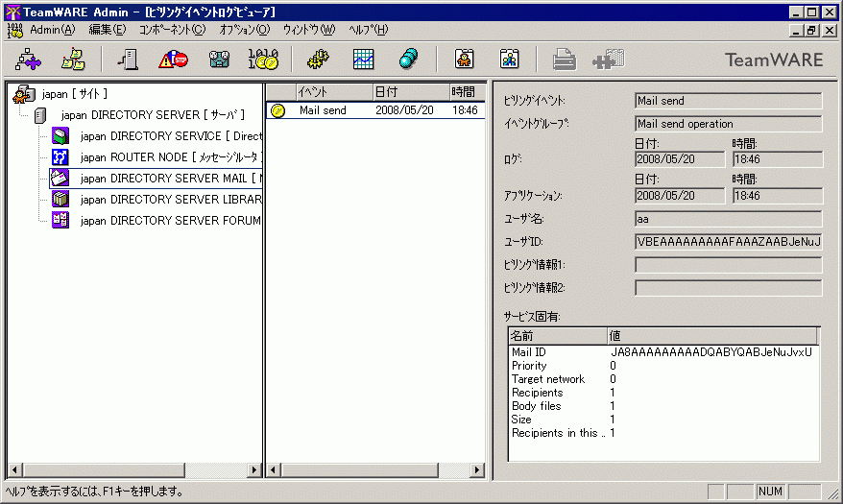
Task: Select the Target network row
Action: [x=663, y=379]
